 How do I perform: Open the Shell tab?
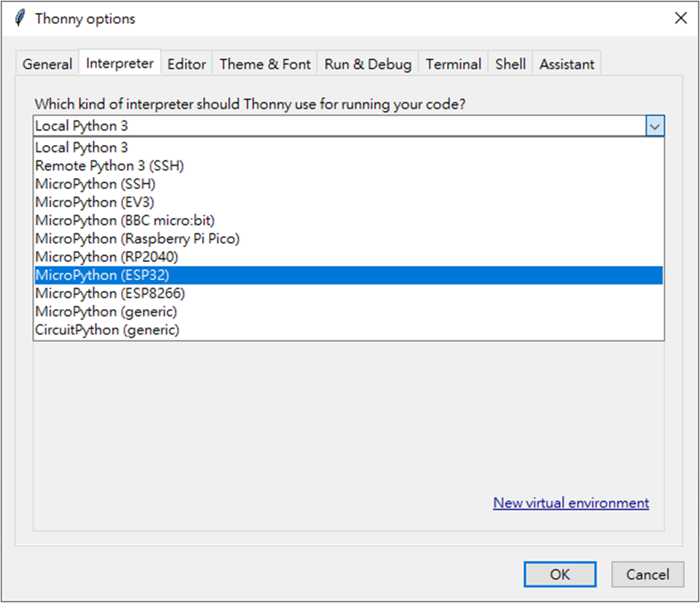point(510,64)
